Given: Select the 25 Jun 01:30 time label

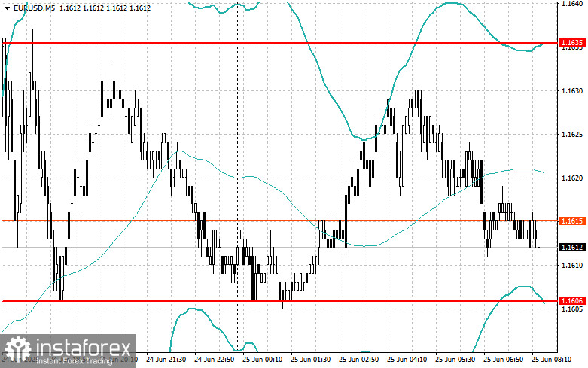Looking at the screenshot, I should click(310, 360).
